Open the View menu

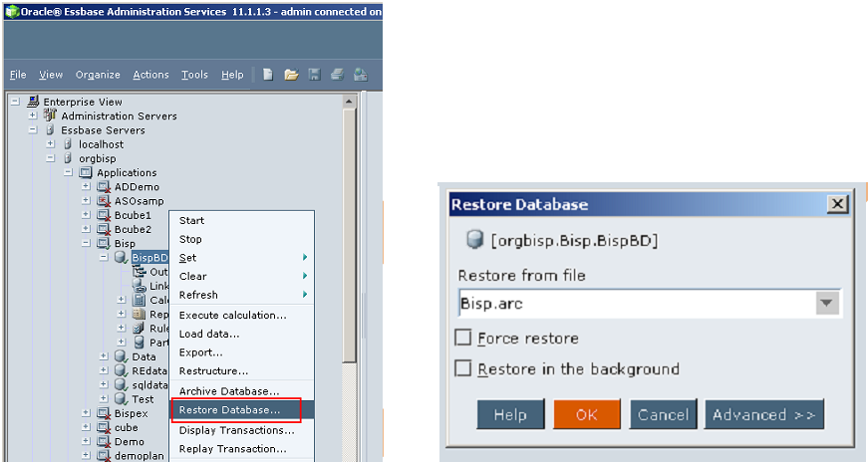click(x=51, y=75)
